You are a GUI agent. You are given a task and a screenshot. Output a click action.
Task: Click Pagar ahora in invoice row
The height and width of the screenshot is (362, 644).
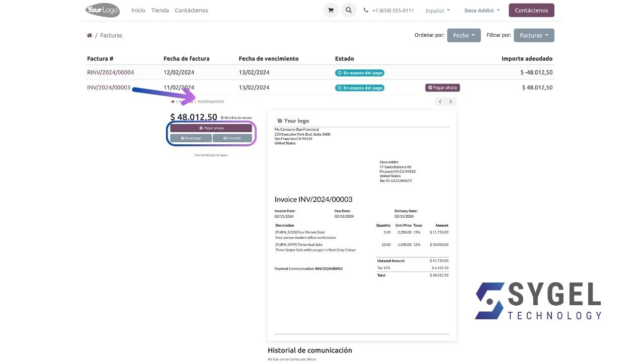click(442, 87)
